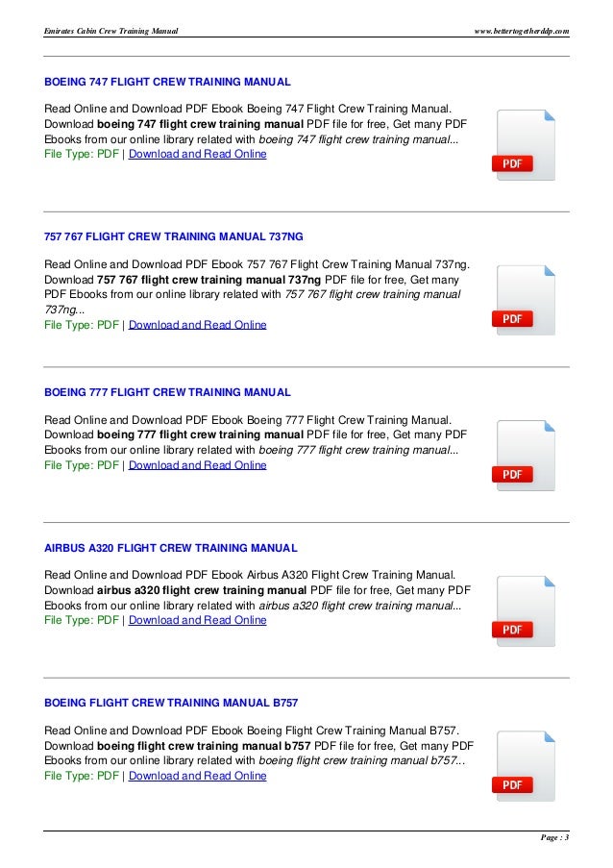Click File Type: PDF under 757 767 737NG entry
The image size is (613, 868).
pyautogui.click(x=82, y=325)
